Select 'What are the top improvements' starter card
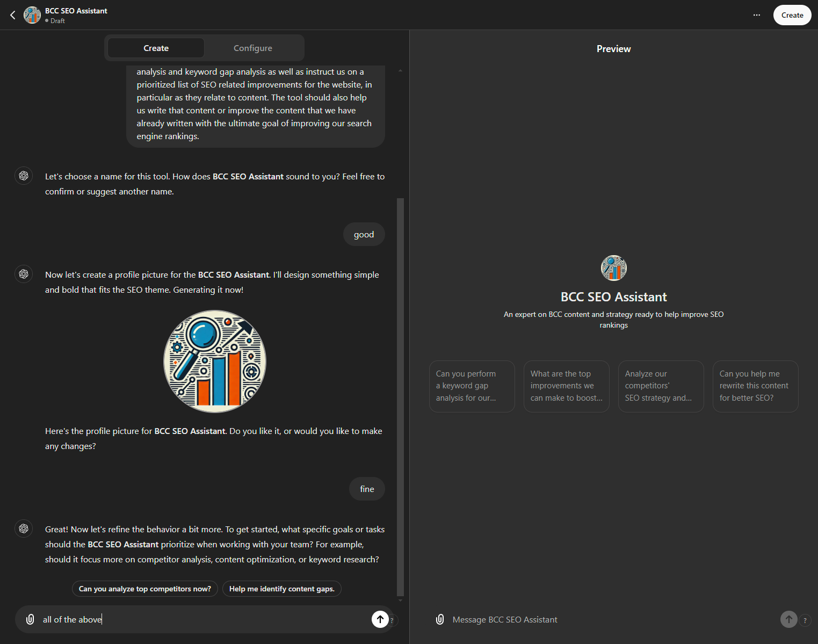The image size is (818, 644). [x=567, y=386]
